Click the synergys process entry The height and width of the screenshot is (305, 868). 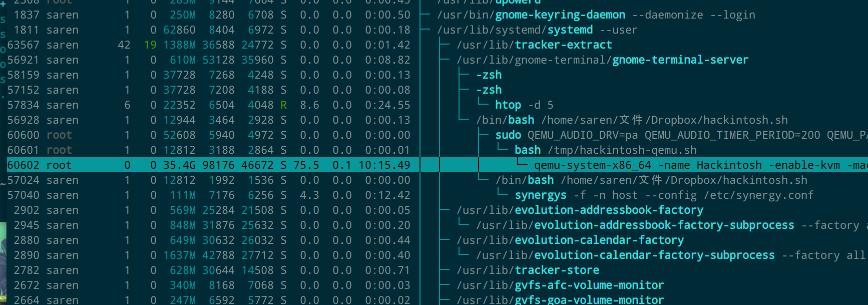[541, 195]
